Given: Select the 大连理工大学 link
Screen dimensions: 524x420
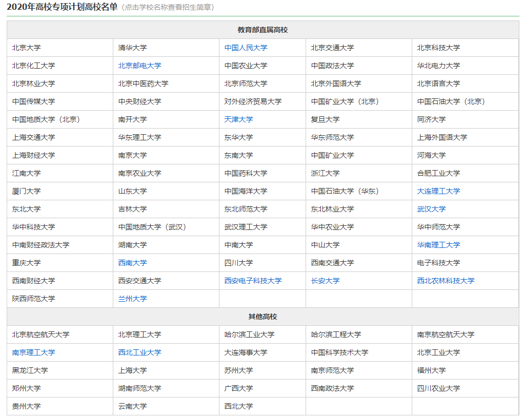Looking at the screenshot, I should (x=438, y=191).
